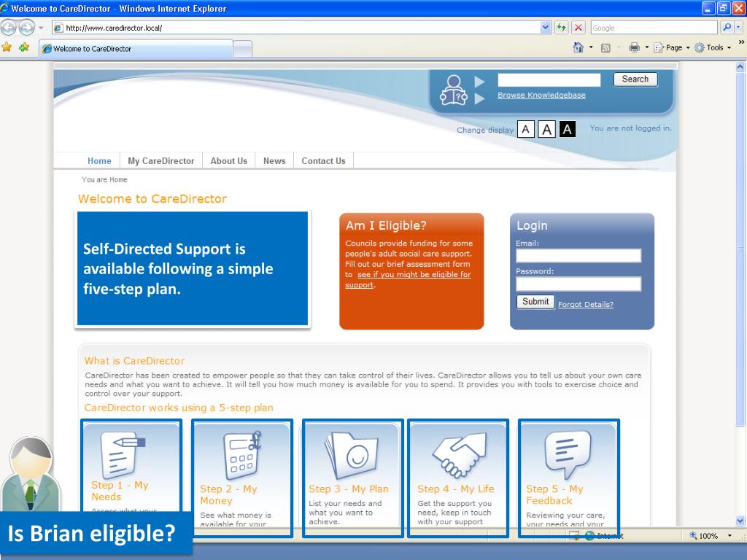This screenshot has width=747, height=560.
Task: Click the toolbar overflow chevron
Action: (741, 42)
